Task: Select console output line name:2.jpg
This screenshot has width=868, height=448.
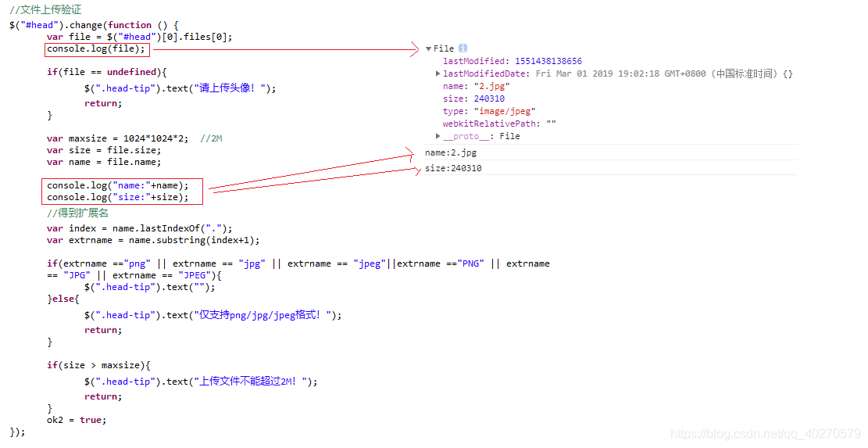Action: pos(451,152)
